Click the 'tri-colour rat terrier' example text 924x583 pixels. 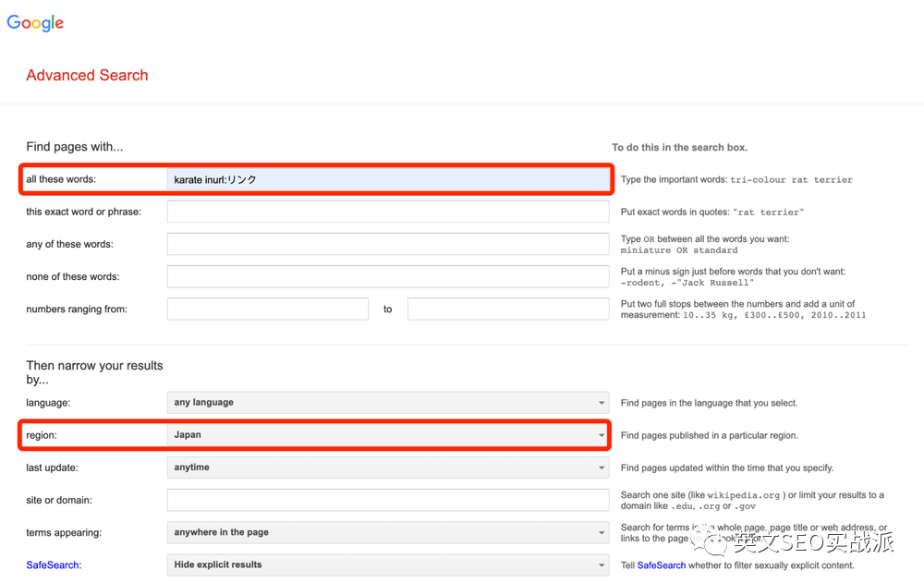tap(792, 180)
